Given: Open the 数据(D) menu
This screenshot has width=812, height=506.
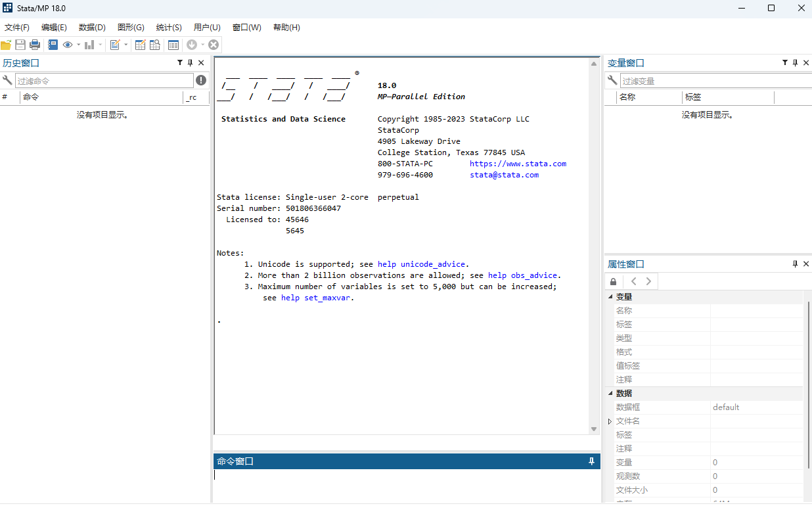Looking at the screenshot, I should pos(92,28).
